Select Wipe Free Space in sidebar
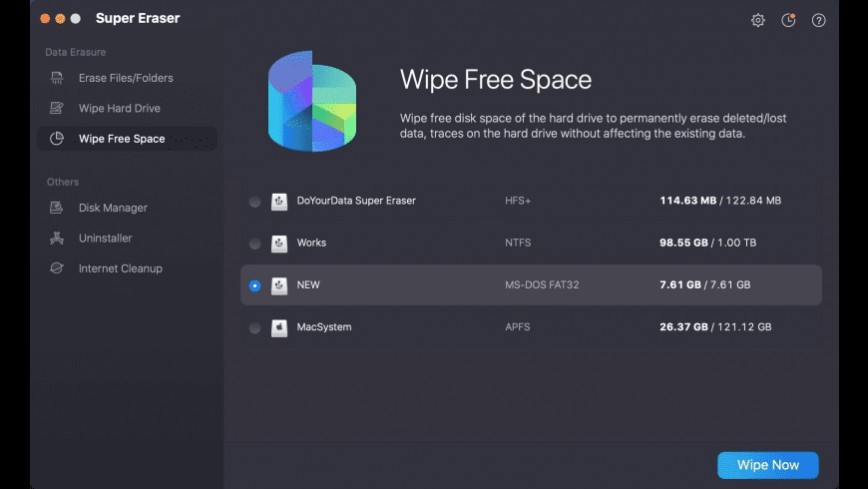 tap(127, 139)
